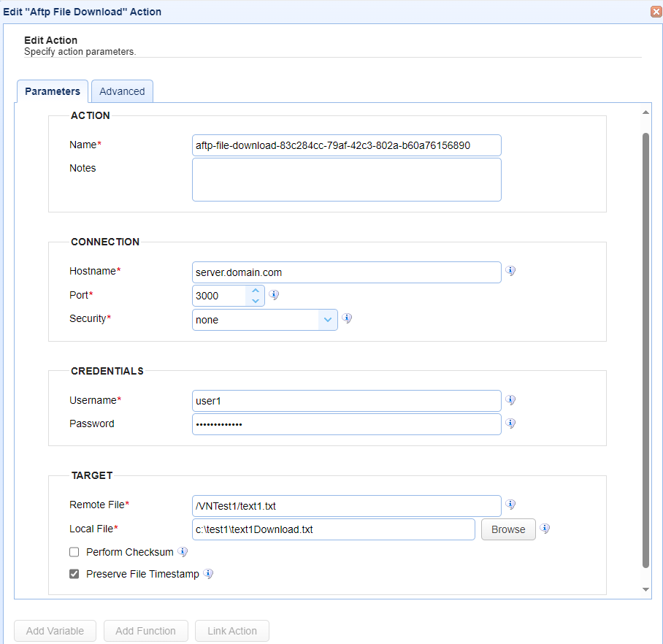
Task: Open the Security dropdown
Action: tap(328, 319)
